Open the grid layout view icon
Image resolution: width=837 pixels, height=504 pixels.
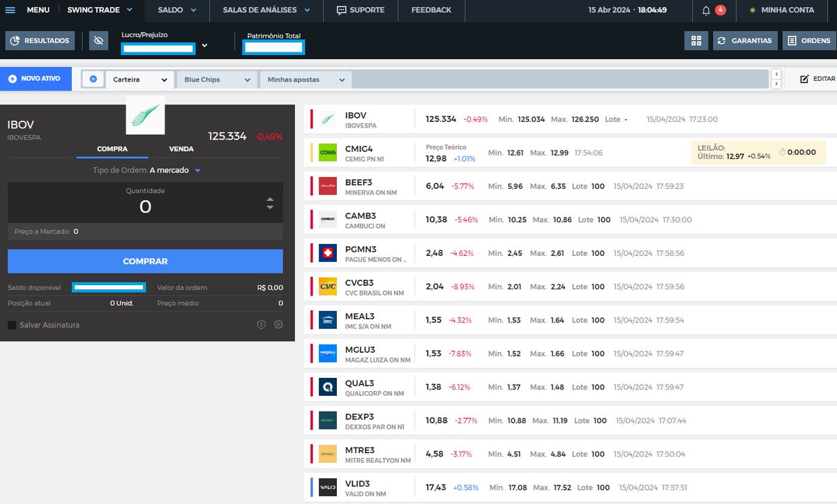coord(696,40)
